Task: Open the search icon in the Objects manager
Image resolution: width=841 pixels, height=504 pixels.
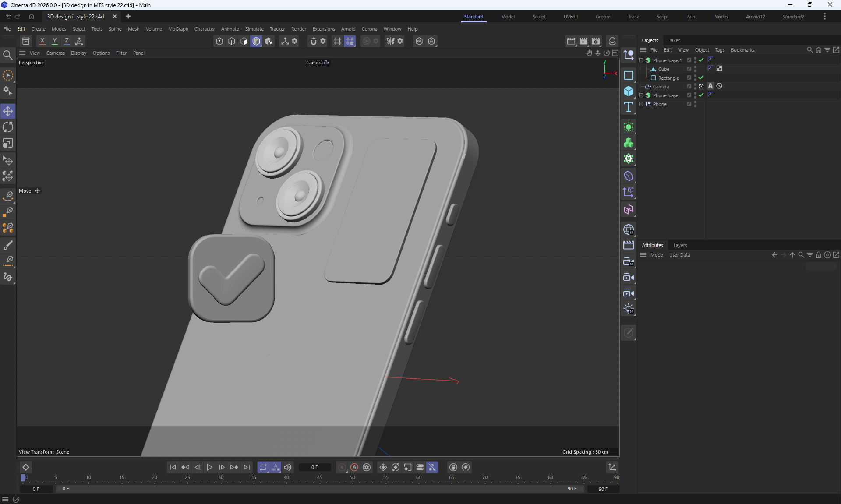Action: [x=809, y=50]
